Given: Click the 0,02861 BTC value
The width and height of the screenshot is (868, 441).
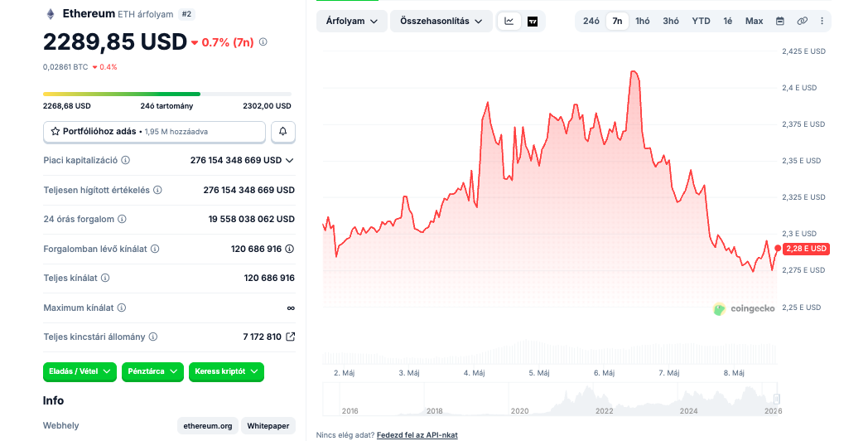Looking at the screenshot, I should tap(65, 67).
